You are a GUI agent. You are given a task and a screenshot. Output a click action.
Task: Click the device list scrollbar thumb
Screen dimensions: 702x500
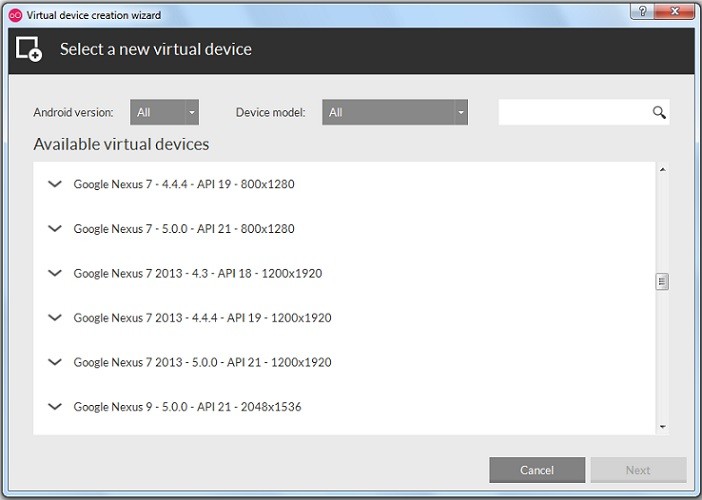pos(662,282)
